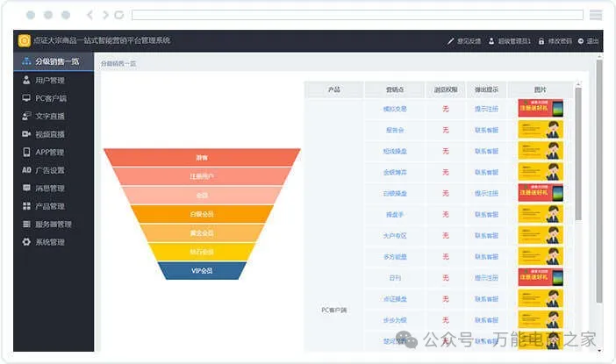The image size is (616, 364).
Task: Click the 视频直播 camera icon
Action: click(26, 134)
